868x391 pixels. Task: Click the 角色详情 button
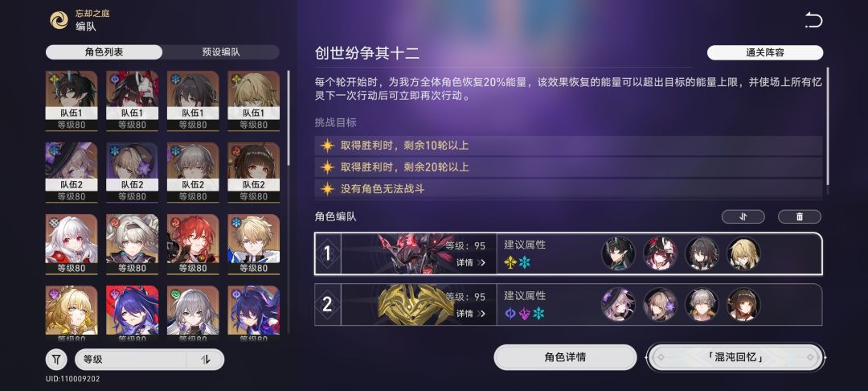point(565,357)
